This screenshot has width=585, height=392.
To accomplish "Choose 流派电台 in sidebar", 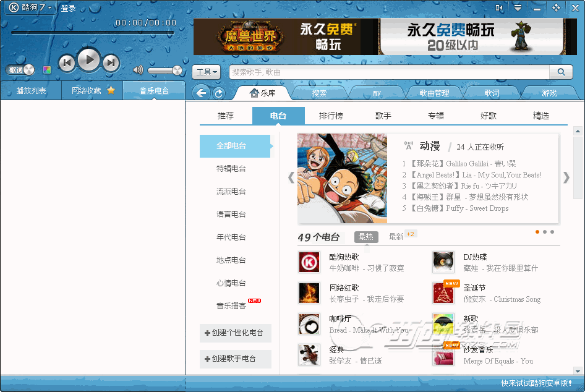I will click(x=231, y=191).
